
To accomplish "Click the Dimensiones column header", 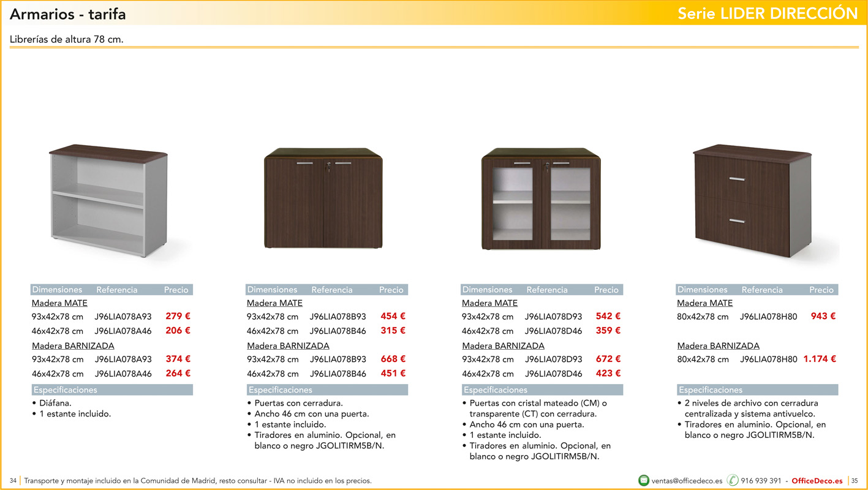I will pos(58,289).
